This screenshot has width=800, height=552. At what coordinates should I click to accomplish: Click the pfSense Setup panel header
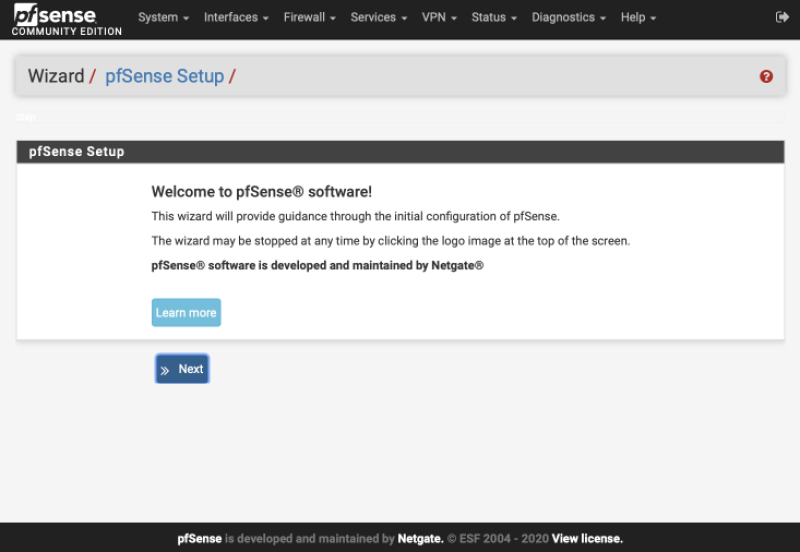(400, 152)
